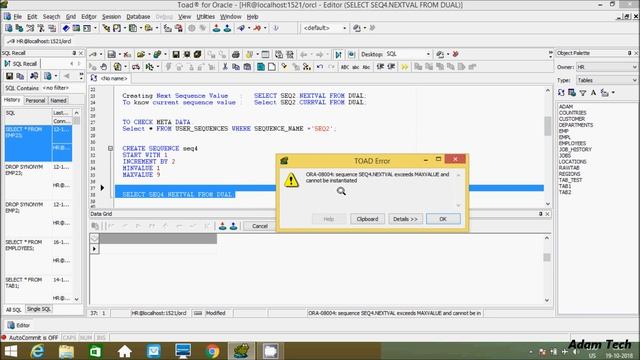Open Google Chrome from the taskbar
Screen dimensions: 640x360
[212, 351]
